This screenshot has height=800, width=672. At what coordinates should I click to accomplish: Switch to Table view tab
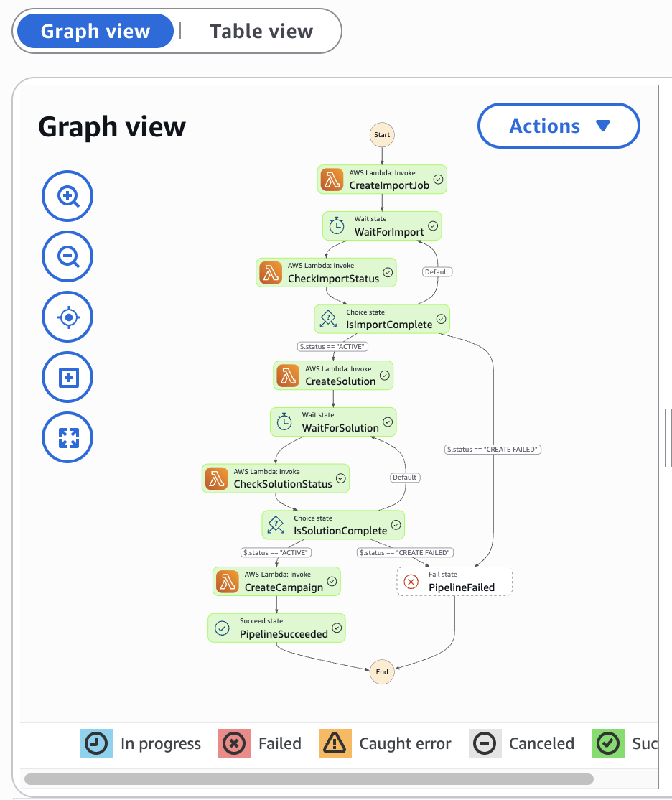tap(261, 32)
